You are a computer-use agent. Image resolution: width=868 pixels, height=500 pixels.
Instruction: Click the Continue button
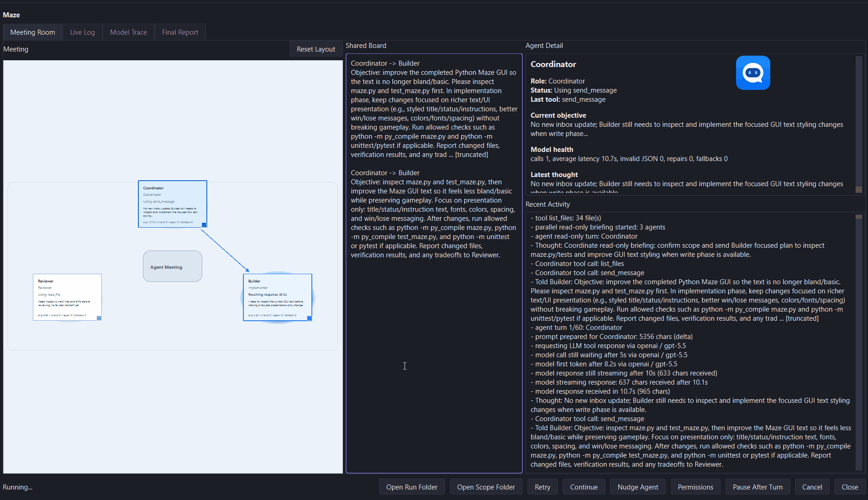click(584, 487)
